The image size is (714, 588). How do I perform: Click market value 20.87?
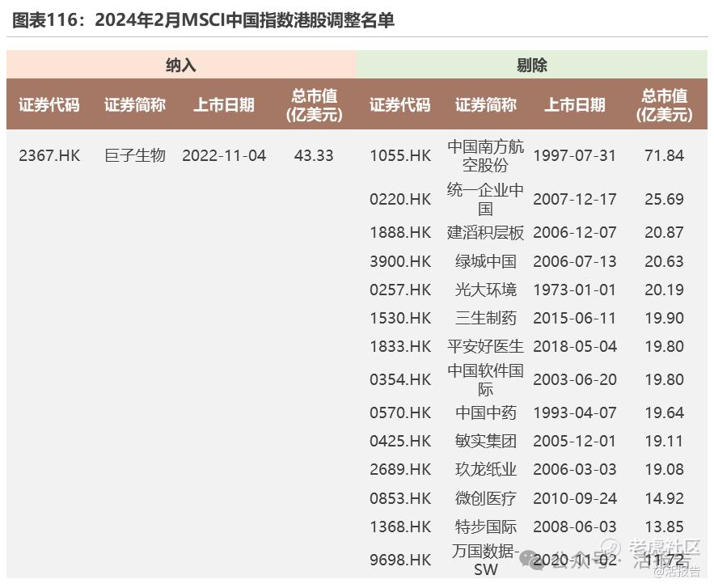(665, 233)
